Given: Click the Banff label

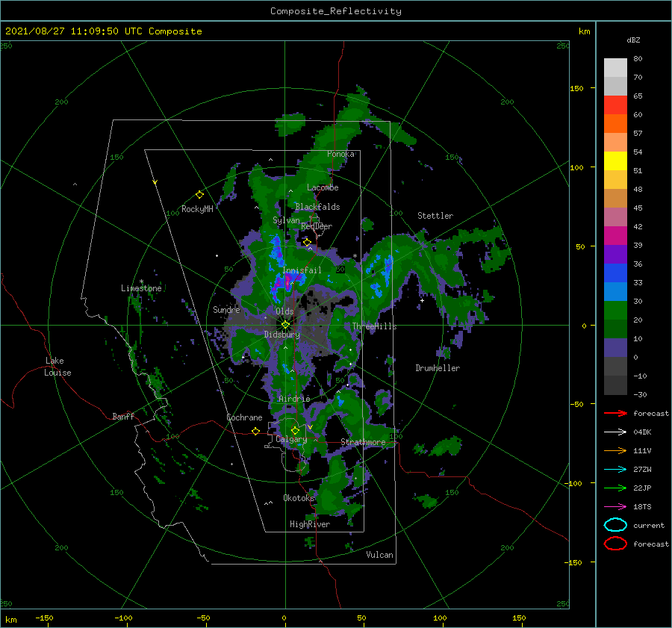Looking at the screenshot, I should pos(123,416).
